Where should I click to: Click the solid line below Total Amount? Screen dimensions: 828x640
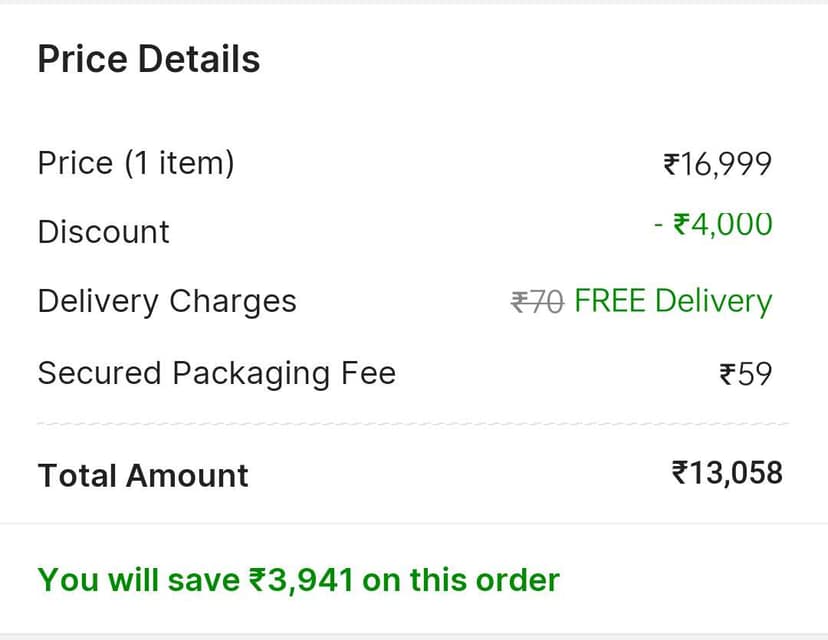412,523
